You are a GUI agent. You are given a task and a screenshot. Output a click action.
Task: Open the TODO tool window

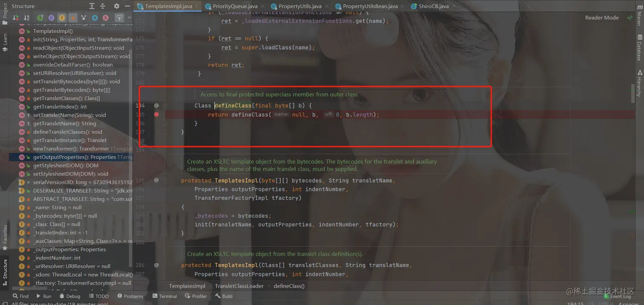pos(99,296)
